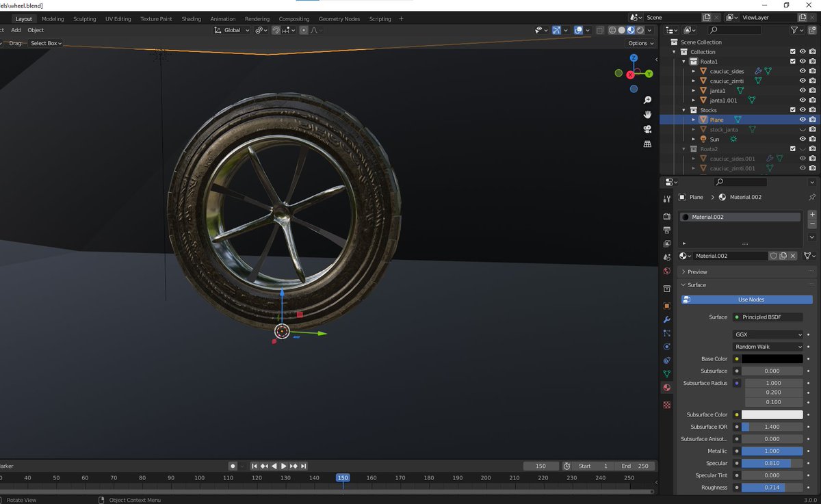Image resolution: width=821 pixels, height=504 pixels.
Task: Click the Principled BSDF surface shader
Action: [x=768, y=317]
